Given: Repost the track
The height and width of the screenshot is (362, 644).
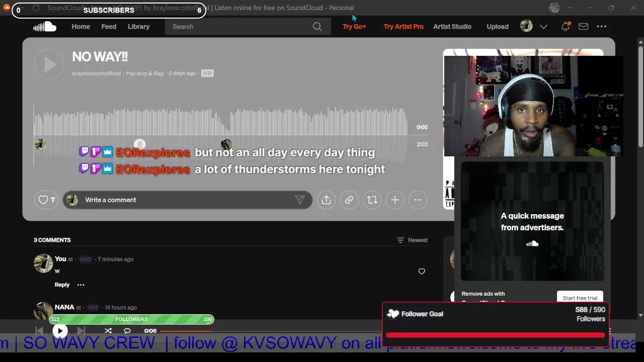Looking at the screenshot, I should tap(372, 200).
